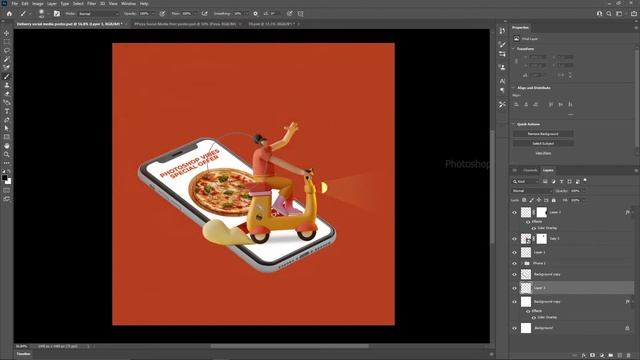
Task: Lock all with padlock icon in Lock row
Action: pyautogui.click(x=553, y=200)
